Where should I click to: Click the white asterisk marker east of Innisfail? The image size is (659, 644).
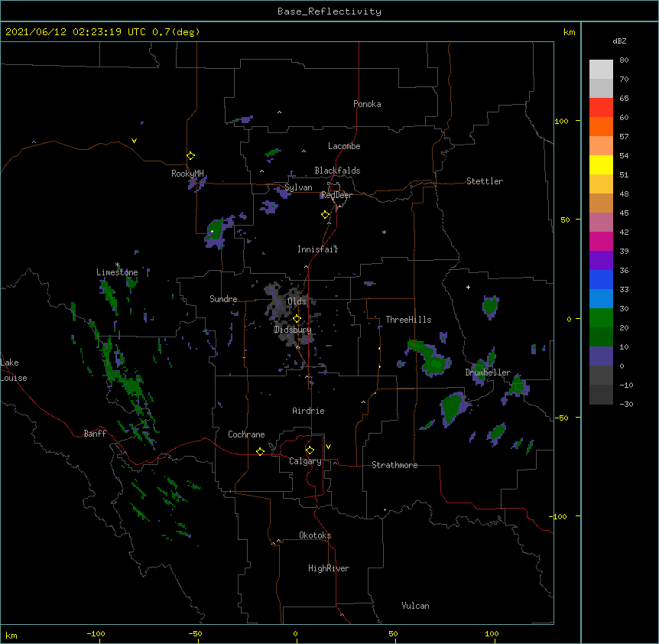coord(384,232)
